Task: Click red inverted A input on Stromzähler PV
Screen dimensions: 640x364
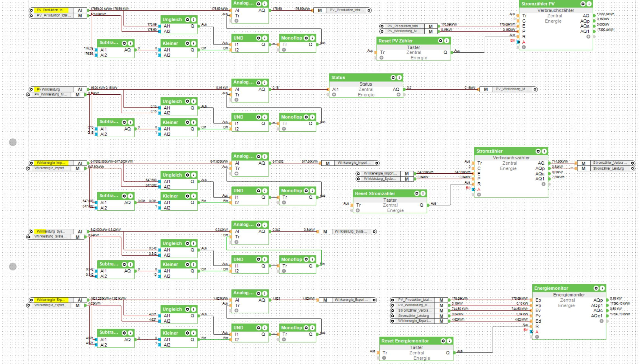Action: click(524, 42)
